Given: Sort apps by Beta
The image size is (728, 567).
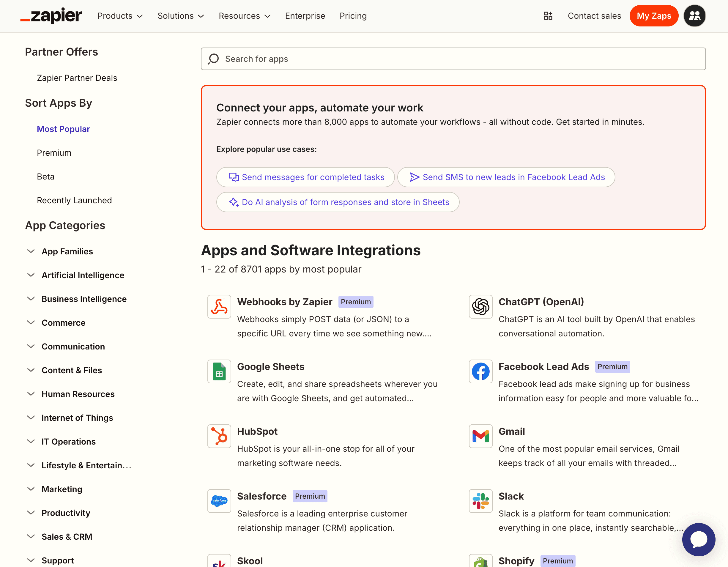Looking at the screenshot, I should [x=46, y=177].
